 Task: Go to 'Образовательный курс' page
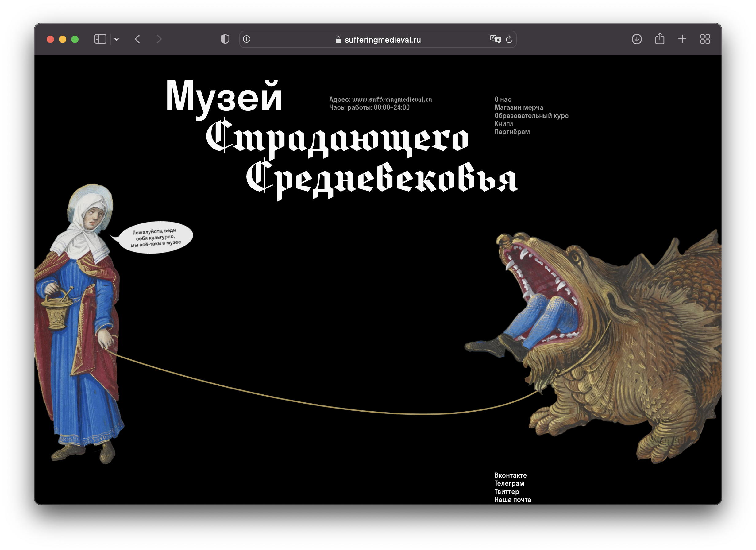531,116
